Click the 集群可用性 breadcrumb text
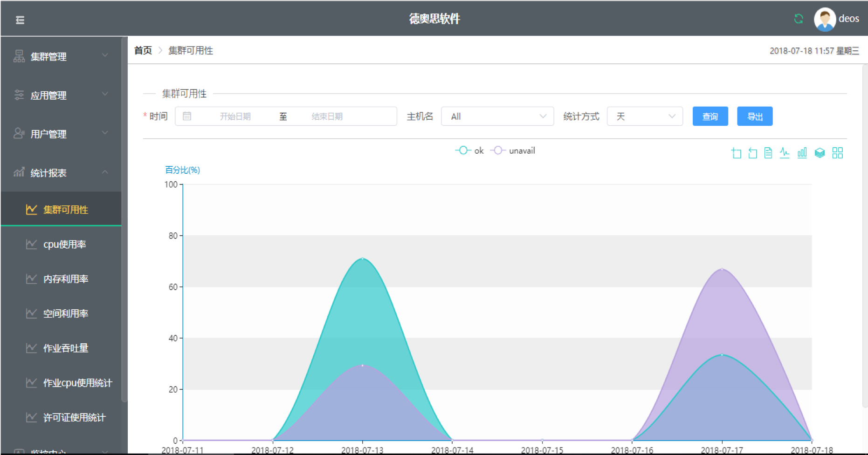The height and width of the screenshot is (455, 868). tap(191, 50)
